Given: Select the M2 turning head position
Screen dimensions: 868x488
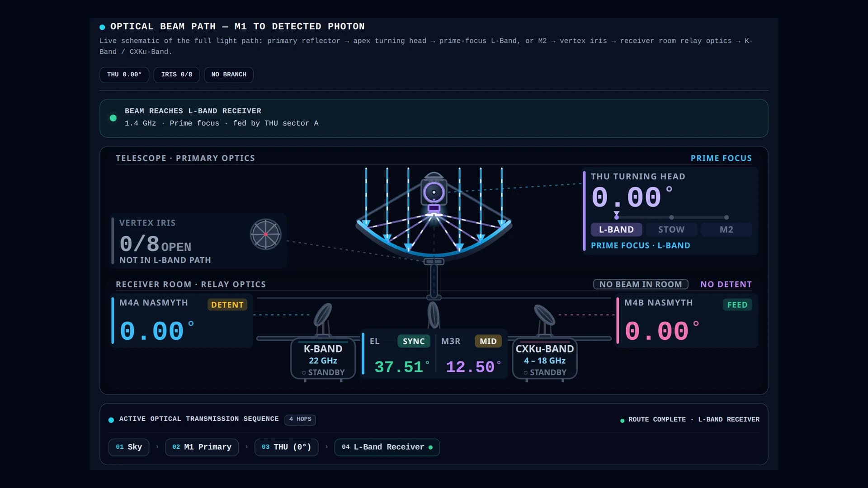Looking at the screenshot, I should click(x=726, y=230).
